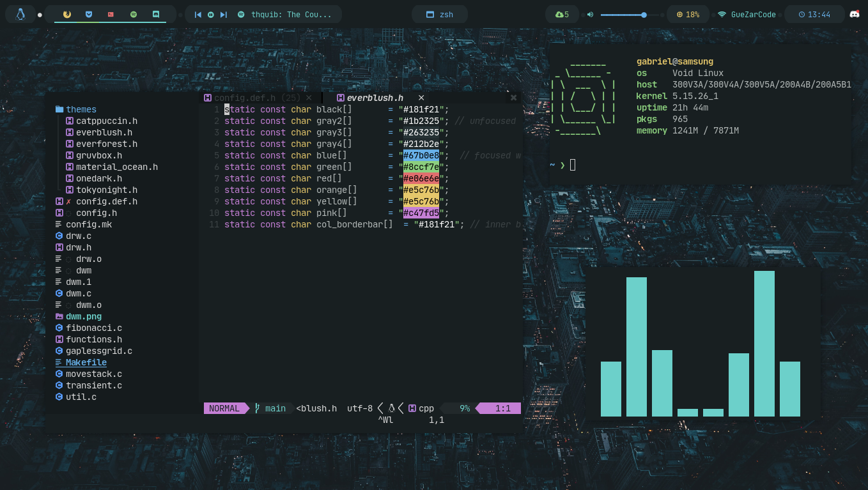Click the #e5c76b value on the orange line

click(421, 190)
